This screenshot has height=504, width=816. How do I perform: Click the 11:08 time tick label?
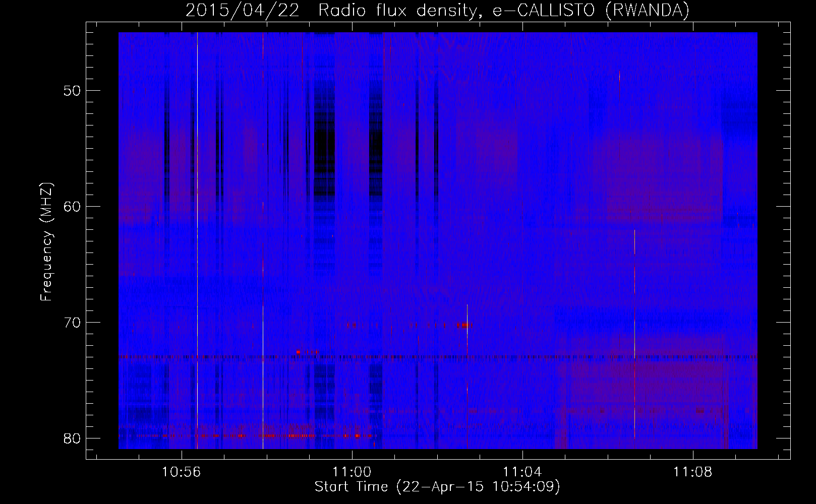pyautogui.click(x=693, y=472)
